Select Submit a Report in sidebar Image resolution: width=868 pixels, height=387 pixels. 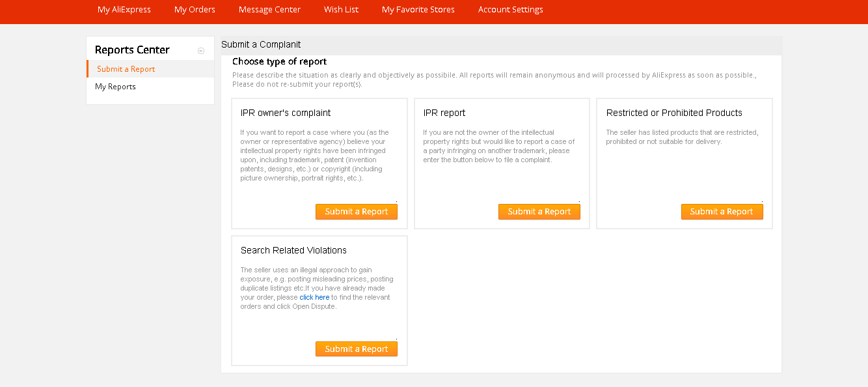tap(126, 69)
